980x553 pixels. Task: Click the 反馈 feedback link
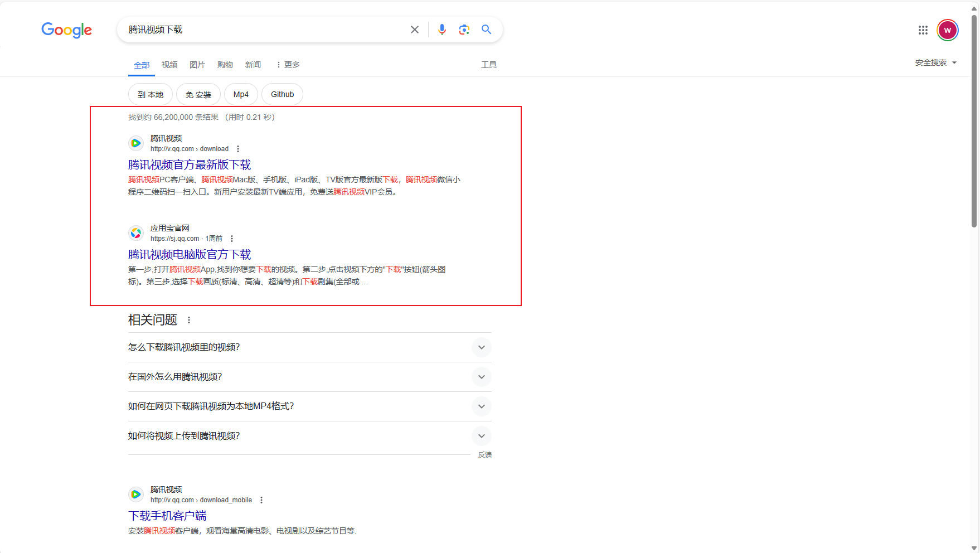coord(485,455)
